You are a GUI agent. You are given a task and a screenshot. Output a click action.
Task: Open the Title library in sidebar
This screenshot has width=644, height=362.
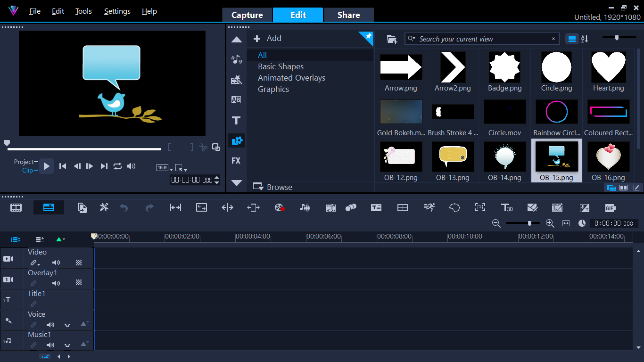click(236, 120)
